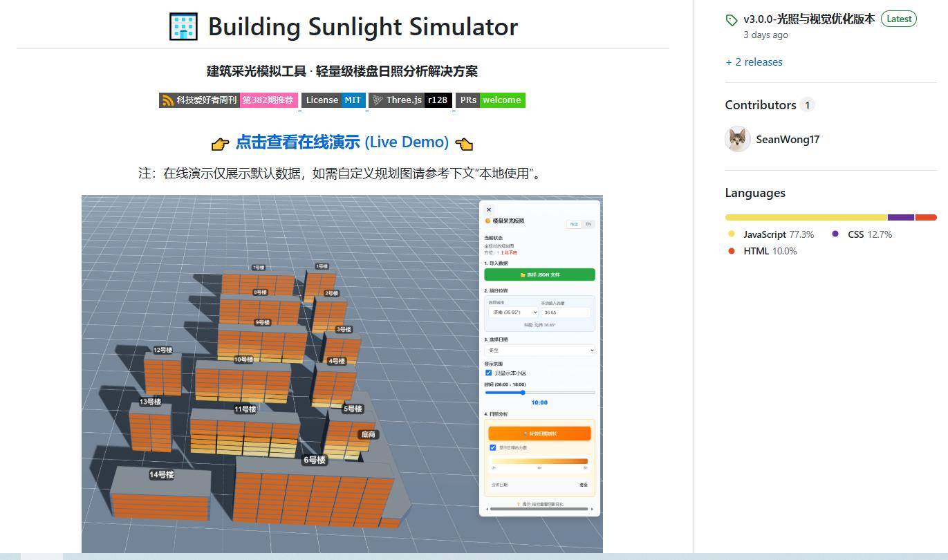Click the orange sunlight duration calculate button

click(x=539, y=433)
